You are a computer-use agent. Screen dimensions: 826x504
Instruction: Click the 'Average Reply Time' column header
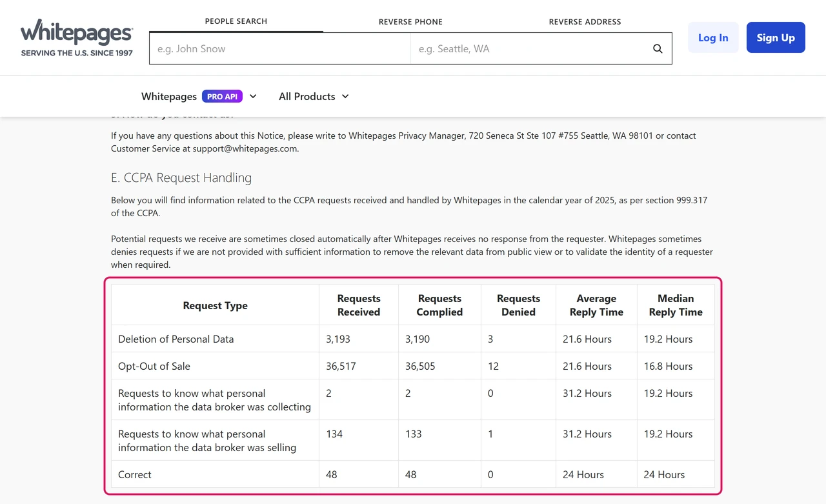pos(596,305)
